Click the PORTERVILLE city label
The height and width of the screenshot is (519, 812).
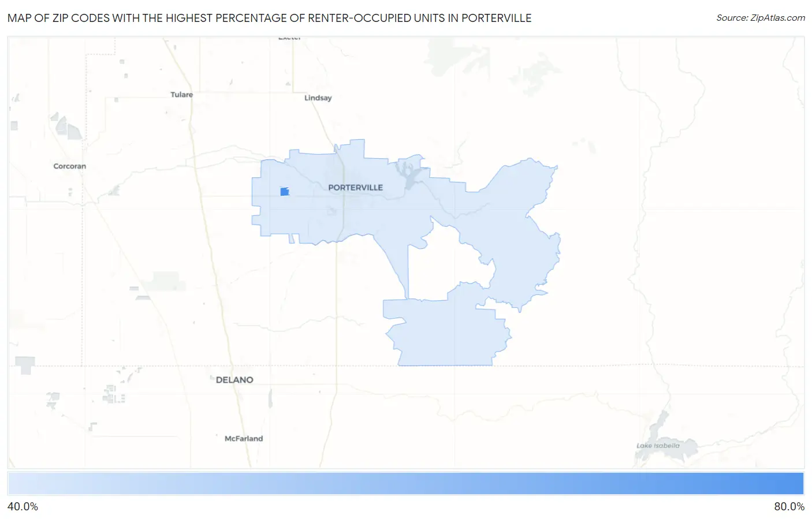click(355, 188)
